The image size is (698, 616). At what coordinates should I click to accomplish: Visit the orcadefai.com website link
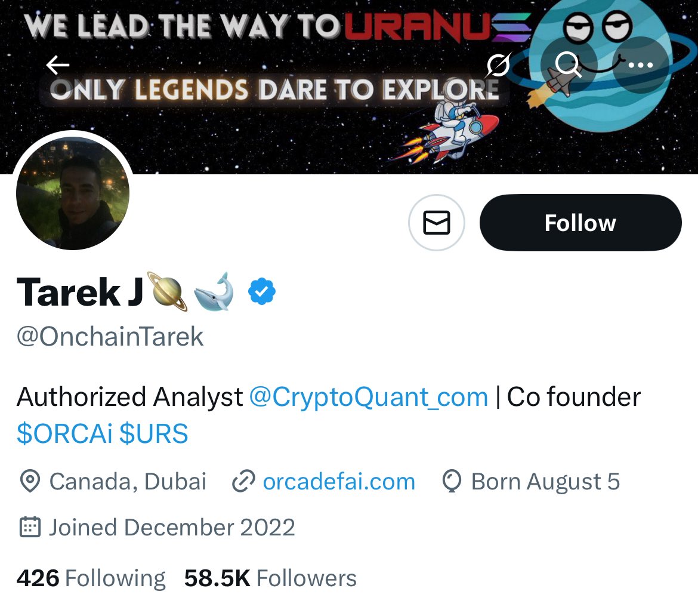pyautogui.click(x=339, y=482)
